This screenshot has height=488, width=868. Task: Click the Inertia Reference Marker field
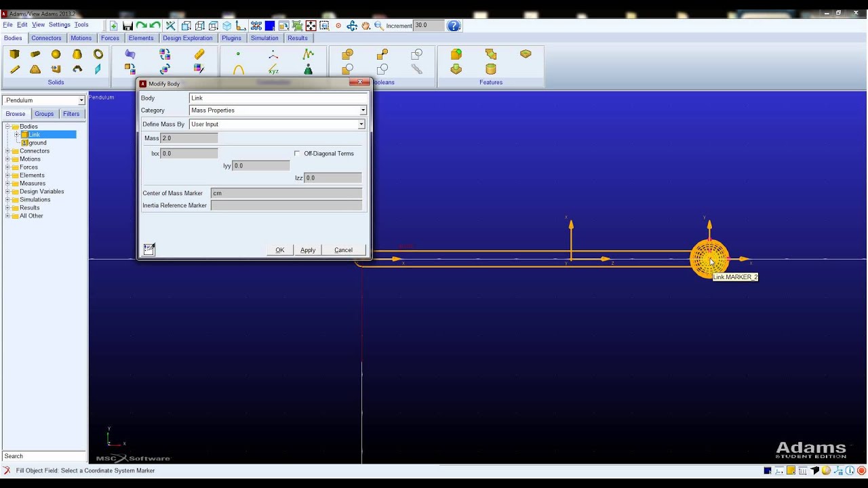(286, 205)
